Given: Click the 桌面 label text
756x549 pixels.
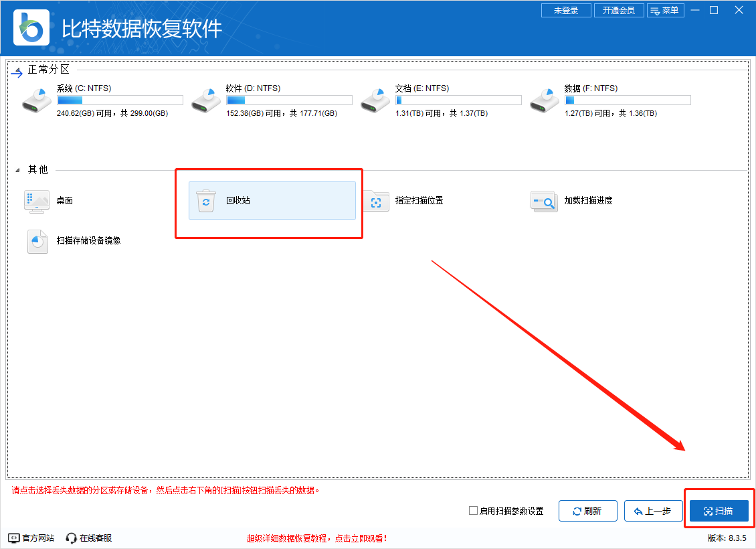Looking at the screenshot, I should point(65,201).
